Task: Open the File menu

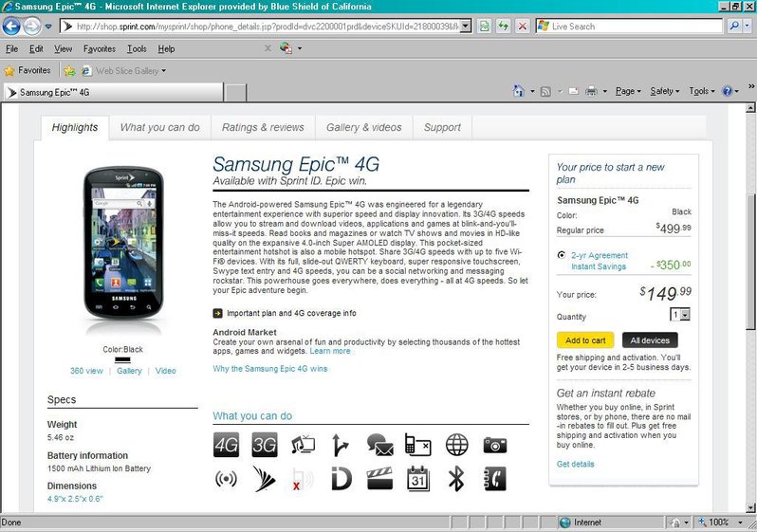Action: 11,48
